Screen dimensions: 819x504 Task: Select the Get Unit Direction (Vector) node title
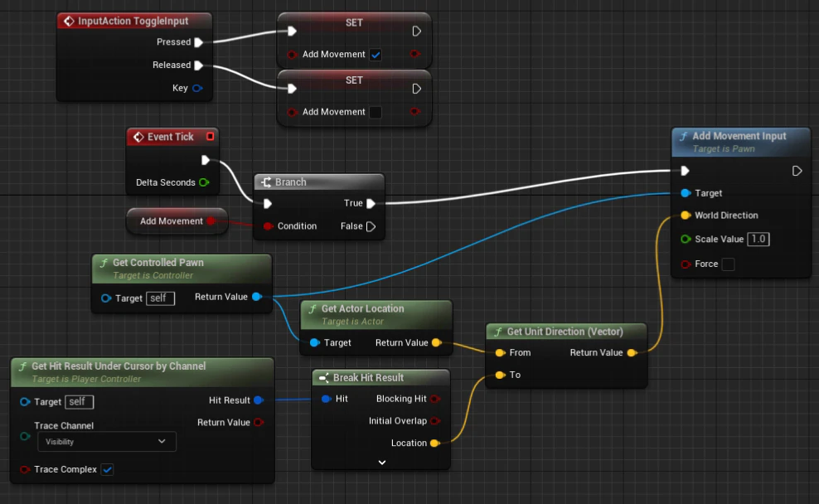[x=565, y=332]
